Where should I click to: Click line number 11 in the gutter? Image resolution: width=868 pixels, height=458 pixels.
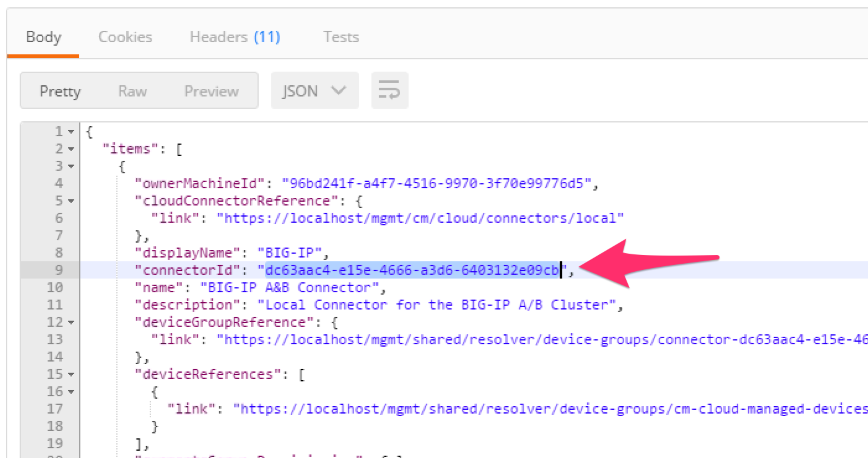[x=55, y=305]
